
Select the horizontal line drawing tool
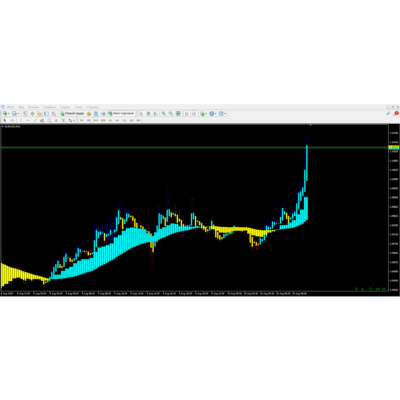click(28, 120)
